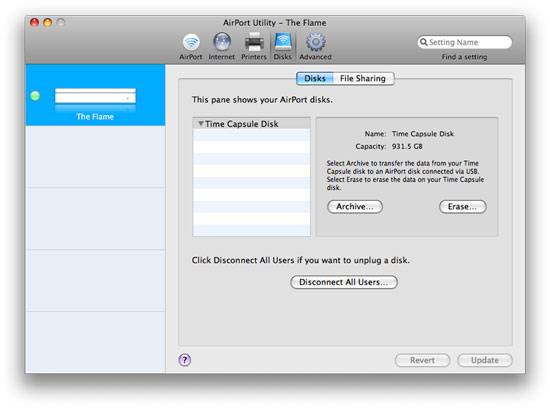
Task: Click the green status indicator light
Action: pyautogui.click(x=35, y=95)
